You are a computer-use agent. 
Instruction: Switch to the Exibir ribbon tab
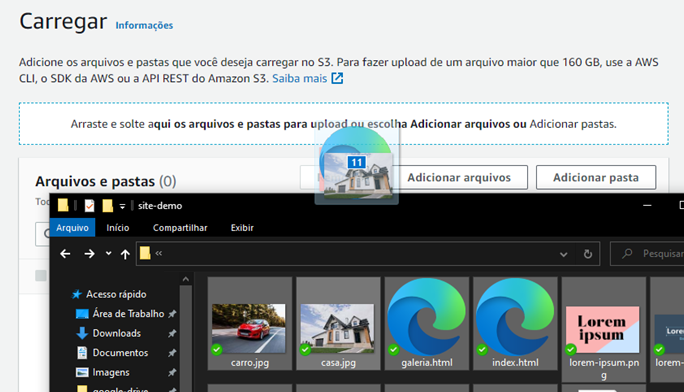pos(242,228)
